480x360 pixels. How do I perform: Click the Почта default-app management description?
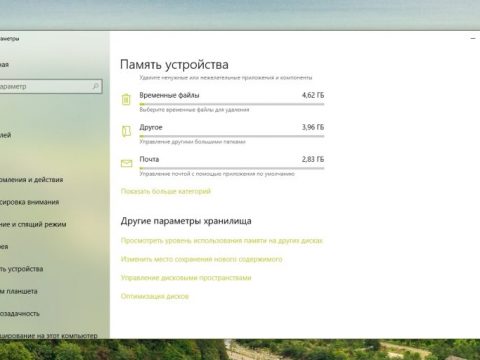(x=217, y=174)
